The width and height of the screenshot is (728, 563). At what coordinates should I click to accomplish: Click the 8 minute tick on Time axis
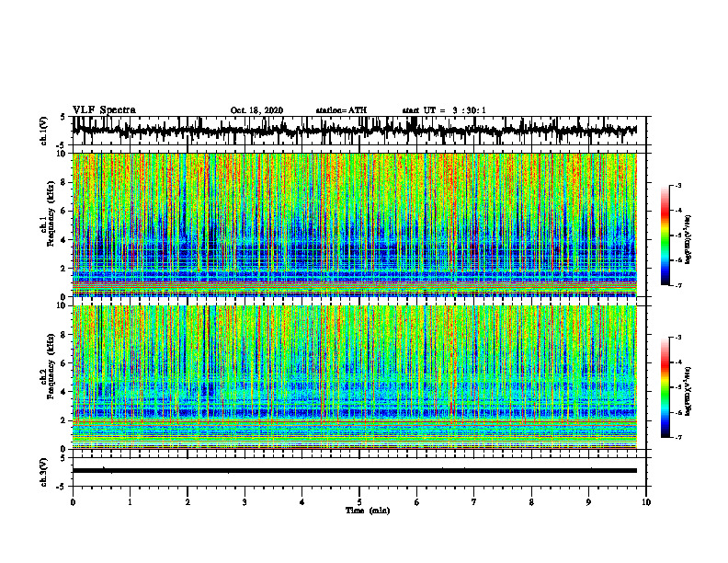point(531,502)
